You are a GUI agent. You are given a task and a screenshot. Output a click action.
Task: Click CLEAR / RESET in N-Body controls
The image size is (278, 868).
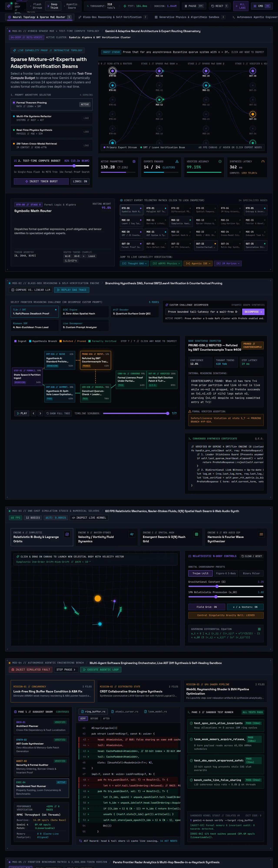coord(252,556)
